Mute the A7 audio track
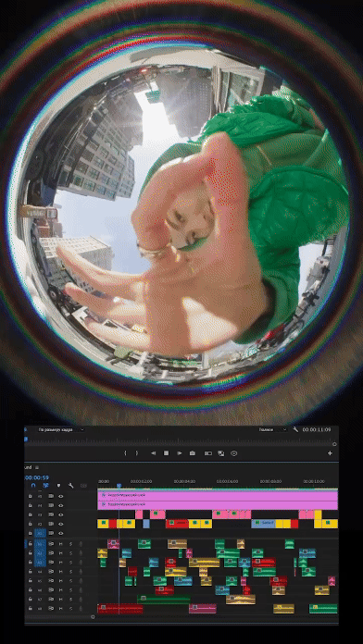The height and width of the screenshot is (644, 363). click(x=61, y=600)
